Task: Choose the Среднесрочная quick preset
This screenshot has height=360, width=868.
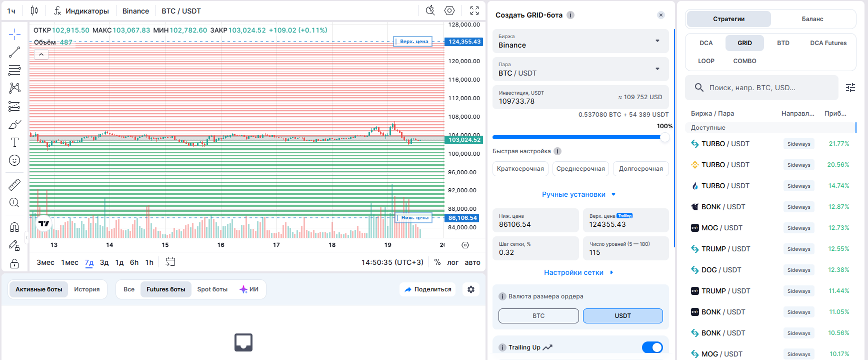Action: (x=580, y=169)
